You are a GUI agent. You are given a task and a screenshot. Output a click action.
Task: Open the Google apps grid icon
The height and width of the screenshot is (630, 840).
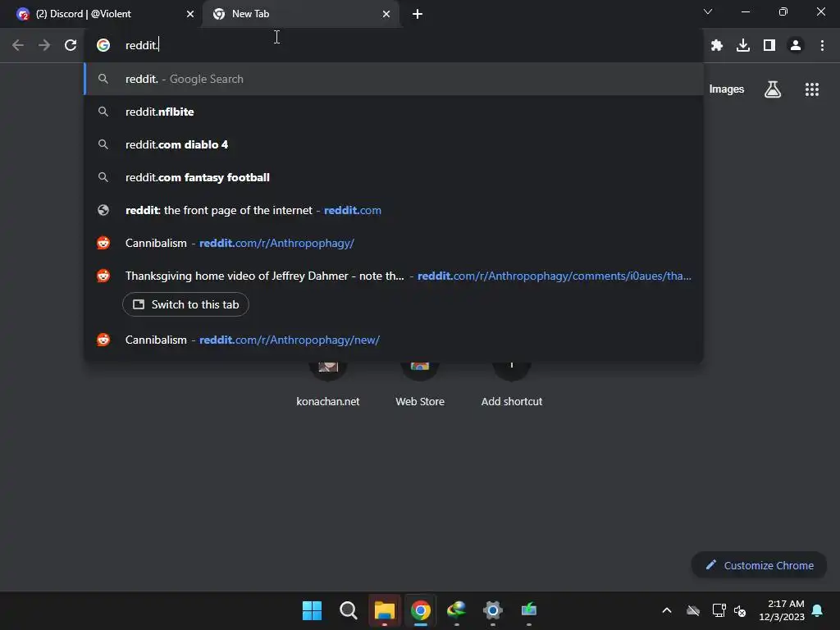click(x=811, y=89)
